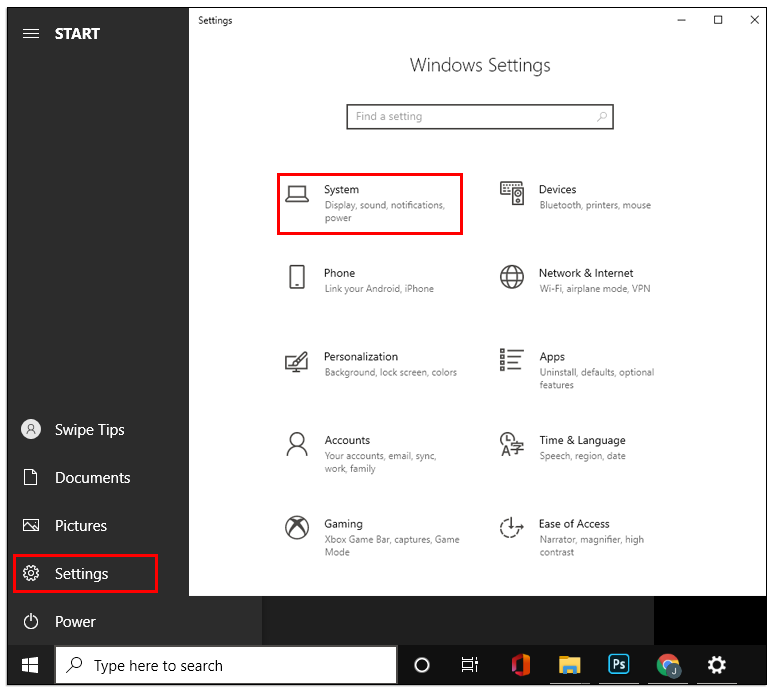Image resolution: width=775 pixels, height=693 pixels.
Task: Open the Apps category title
Action: pos(552,357)
